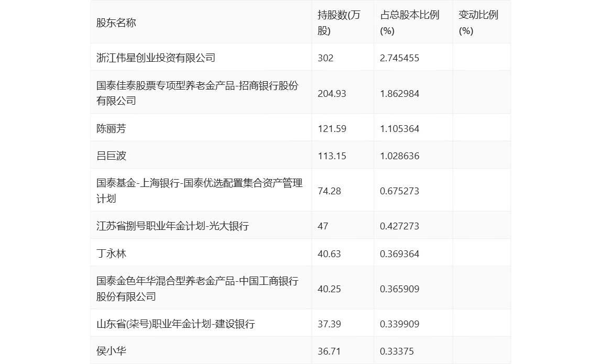Image resolution: width=601 pixels, height=364 pixels.
Task: Select shareholder name 陈丽芳
Action: pyautogui.click(x=111, y=129)
